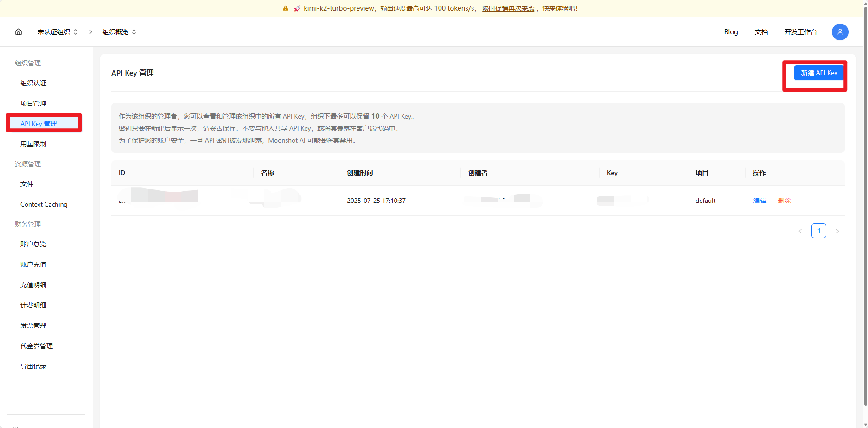Open 导出记录 in the sidebar
This screenshot has width=868, height=428.
pyautogui.click(x=33, y=366)
